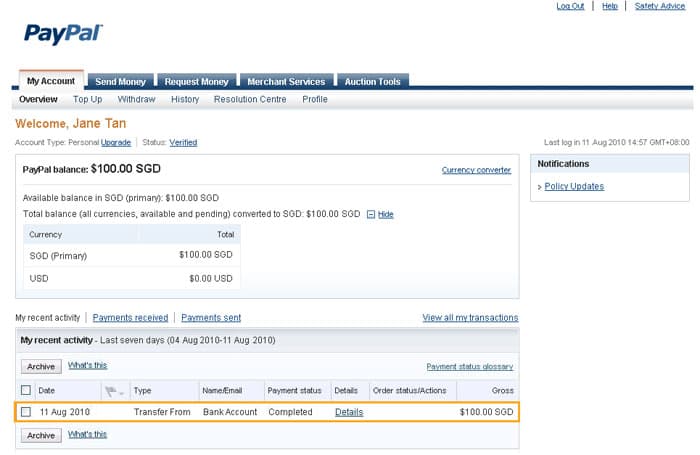Tick the select-all checkbox in the table header
Screen dimensions: 700x455
[26, 390]
